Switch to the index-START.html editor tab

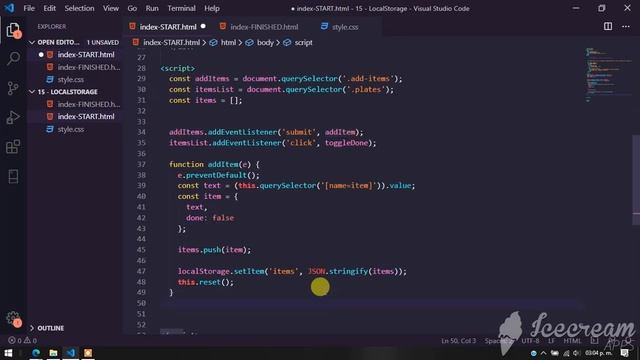pyautogui.click(x=168, y=27)
